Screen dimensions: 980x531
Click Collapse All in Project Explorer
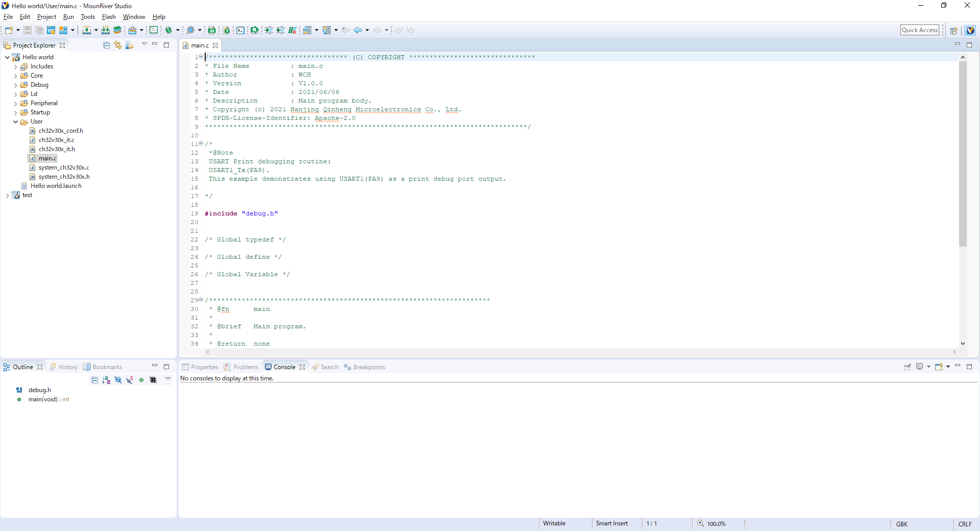(106, 45)
